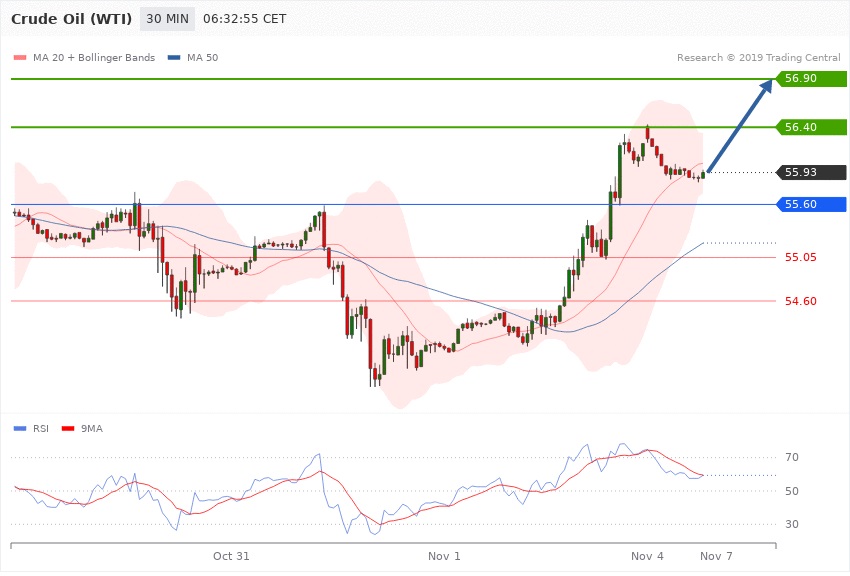Click the black 55.93 current price label
This screenshot has width=850, height=576.
(812, 172)
